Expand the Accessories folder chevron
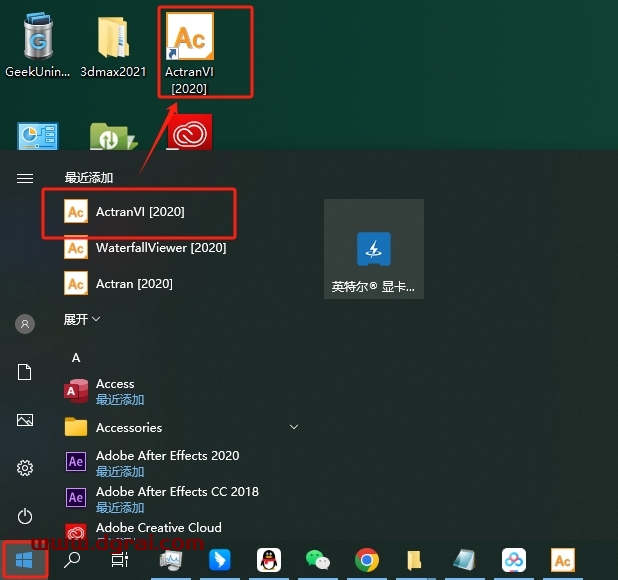618x580 pixels. [x=294, y=427]
